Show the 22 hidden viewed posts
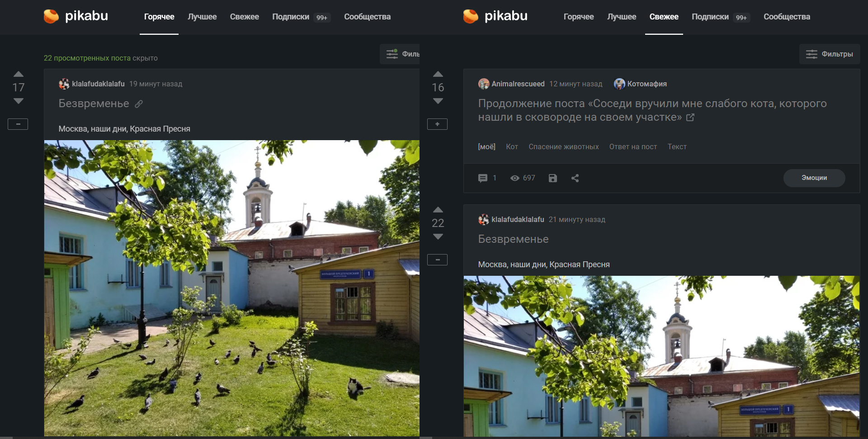868x439 pixels. coord(87,58)
